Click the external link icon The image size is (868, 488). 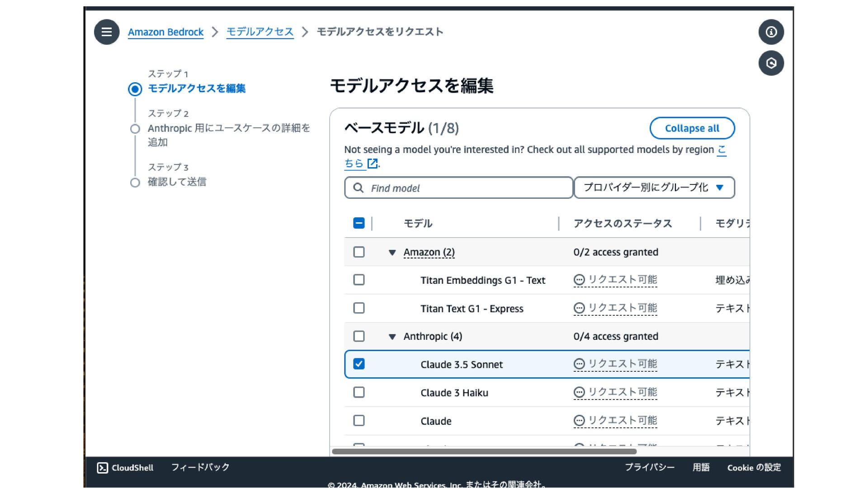tap(373, 164)
